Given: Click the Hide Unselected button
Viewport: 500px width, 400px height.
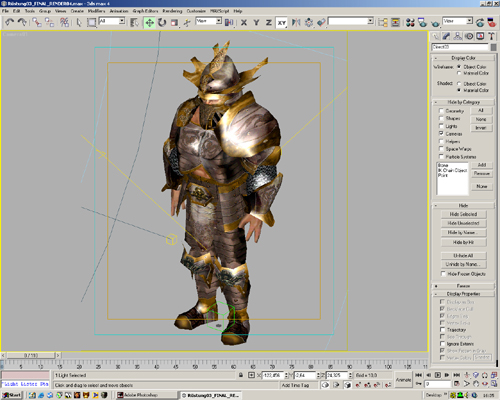Looking at the screenshot, I should tap(463, 223).
